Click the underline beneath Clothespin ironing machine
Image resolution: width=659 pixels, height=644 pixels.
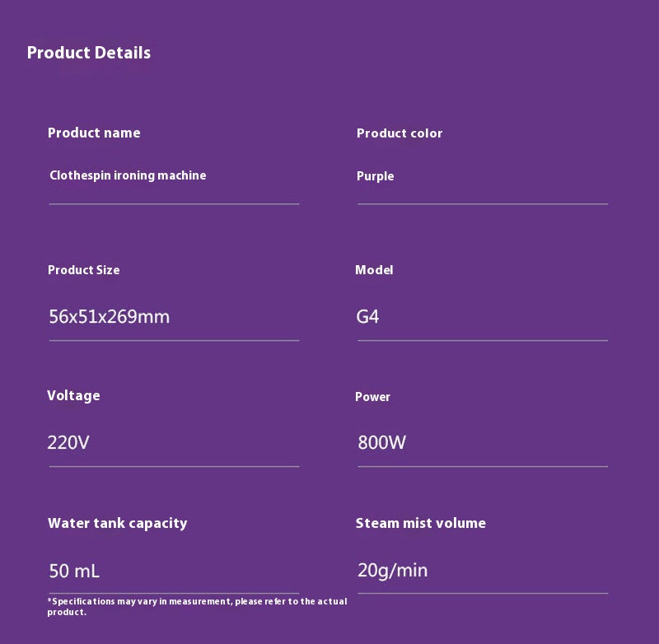click(174, 203)
